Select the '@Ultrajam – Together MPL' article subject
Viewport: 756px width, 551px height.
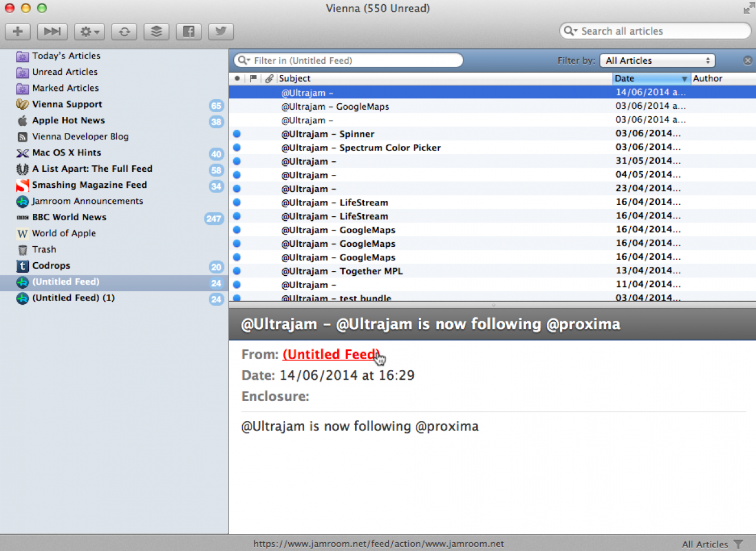click(342, 271)
